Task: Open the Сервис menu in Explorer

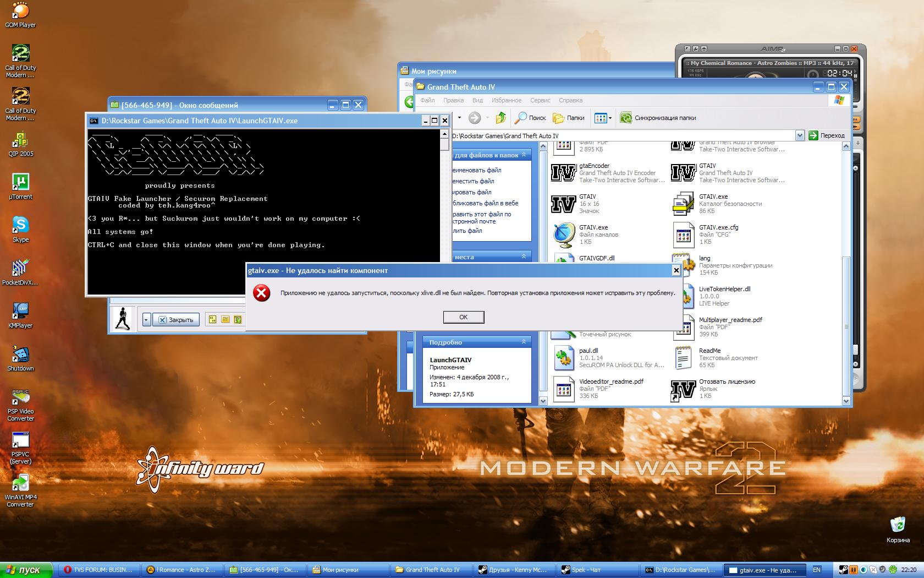Action: tap(540, 100)
